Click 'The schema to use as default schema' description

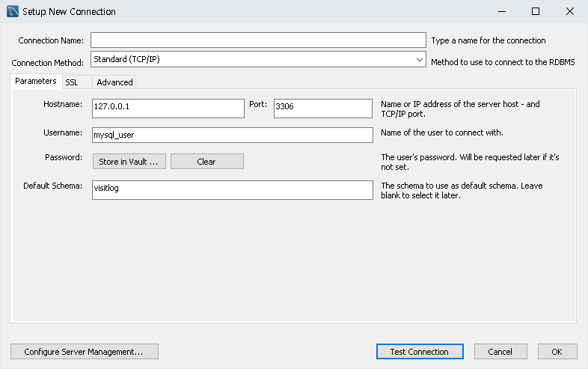(x=462, y=190)
